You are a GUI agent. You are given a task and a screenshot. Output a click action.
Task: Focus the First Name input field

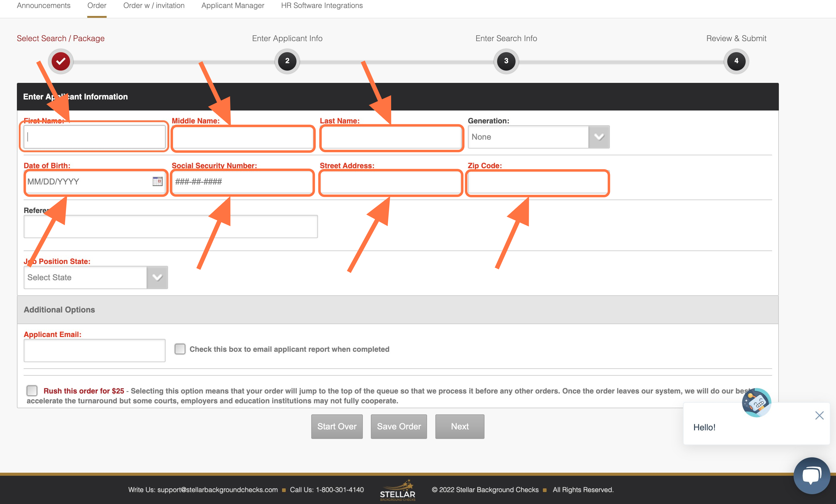94,137
